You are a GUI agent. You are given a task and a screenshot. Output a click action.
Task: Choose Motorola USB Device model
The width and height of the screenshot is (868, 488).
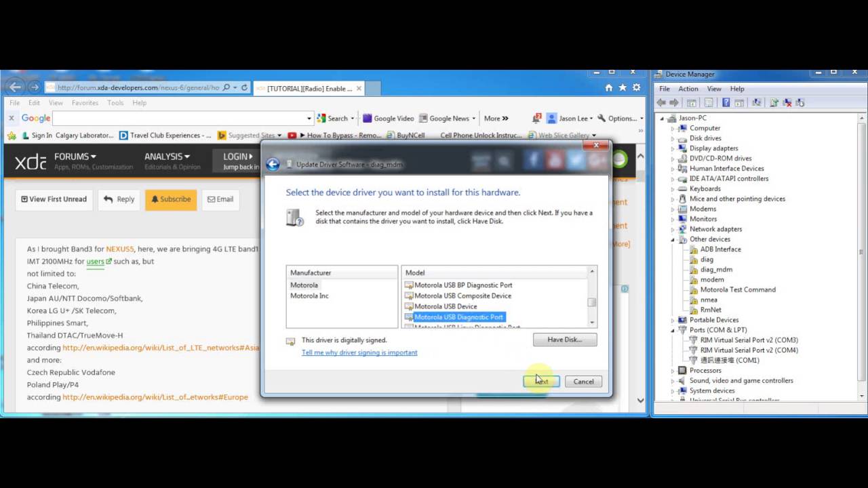point(441,306)
